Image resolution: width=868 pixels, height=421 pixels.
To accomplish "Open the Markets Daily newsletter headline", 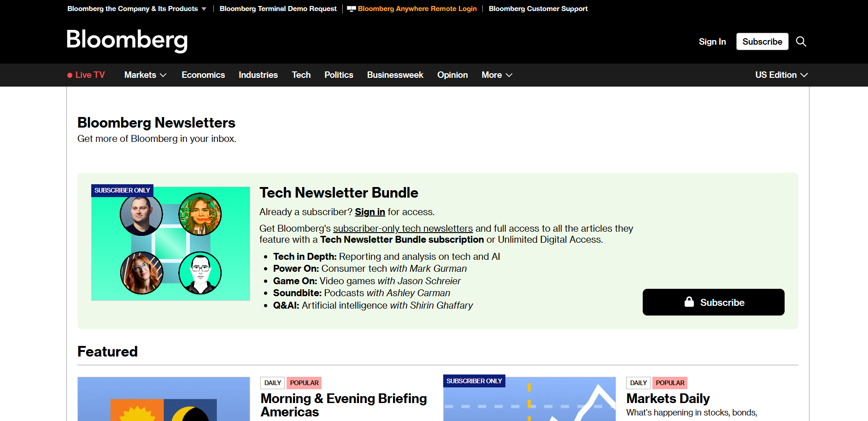I will [x=668, y=398].
